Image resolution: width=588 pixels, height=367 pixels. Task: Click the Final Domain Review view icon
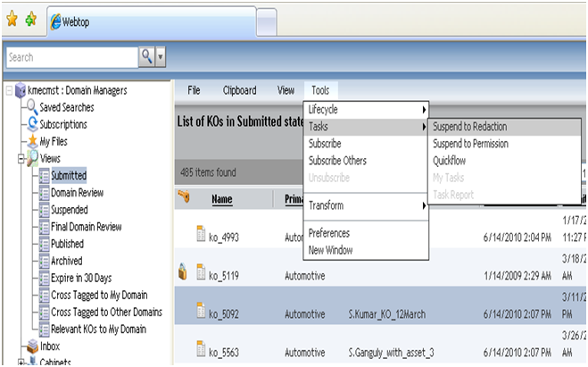pyautogui.click(x=45, y=227)
